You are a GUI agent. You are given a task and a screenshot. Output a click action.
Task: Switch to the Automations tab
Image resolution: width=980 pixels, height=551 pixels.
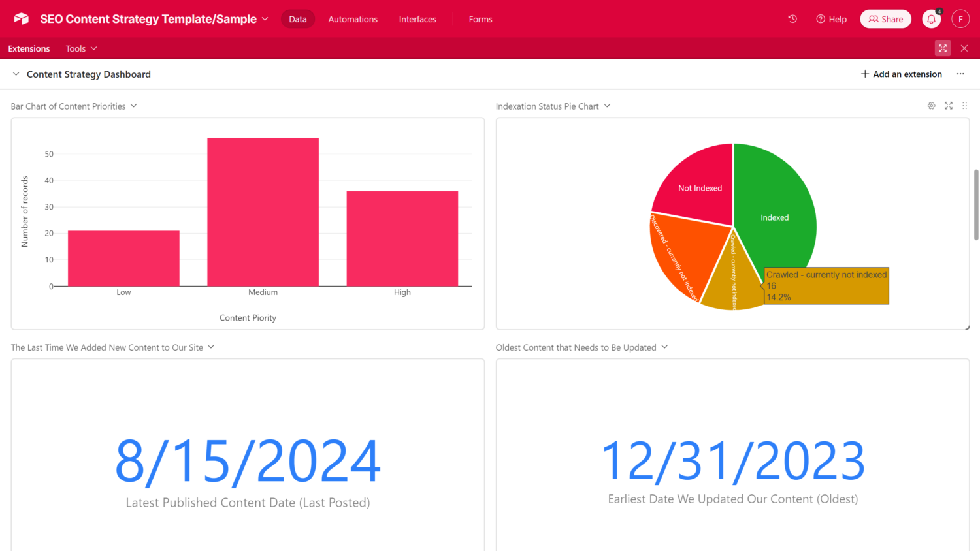[x=353, y=19]
